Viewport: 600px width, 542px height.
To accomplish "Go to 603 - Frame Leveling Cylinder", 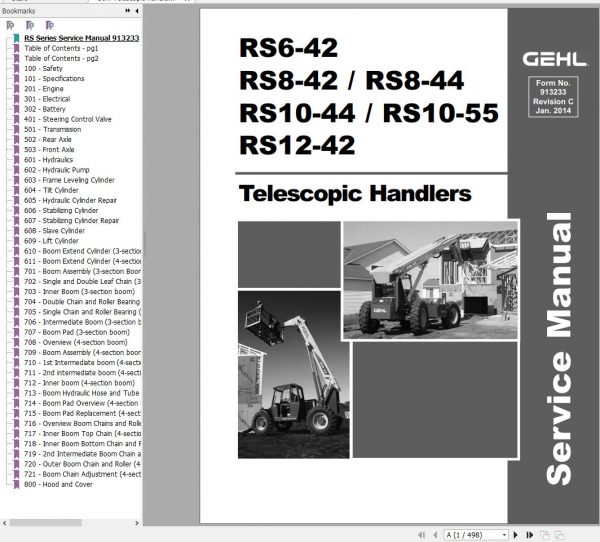I will (x=69, y=180).
